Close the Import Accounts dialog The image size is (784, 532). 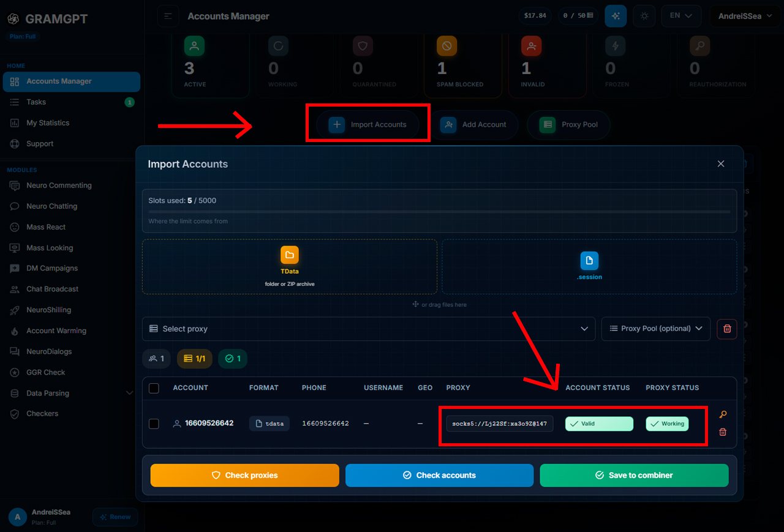(721, 163)
